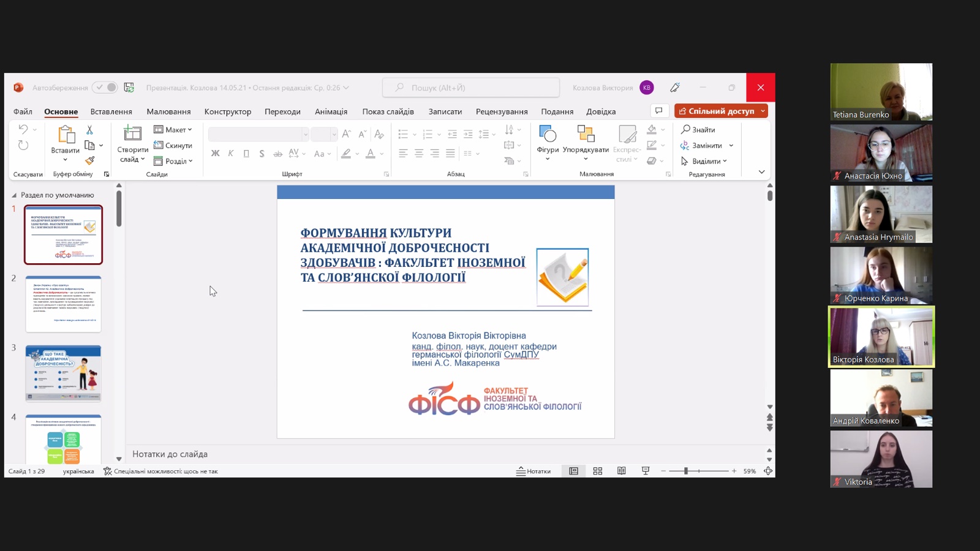Screen dimensions: 980x551
Task: Click the Спільний доступ share button
Action: tap(716, 111)
